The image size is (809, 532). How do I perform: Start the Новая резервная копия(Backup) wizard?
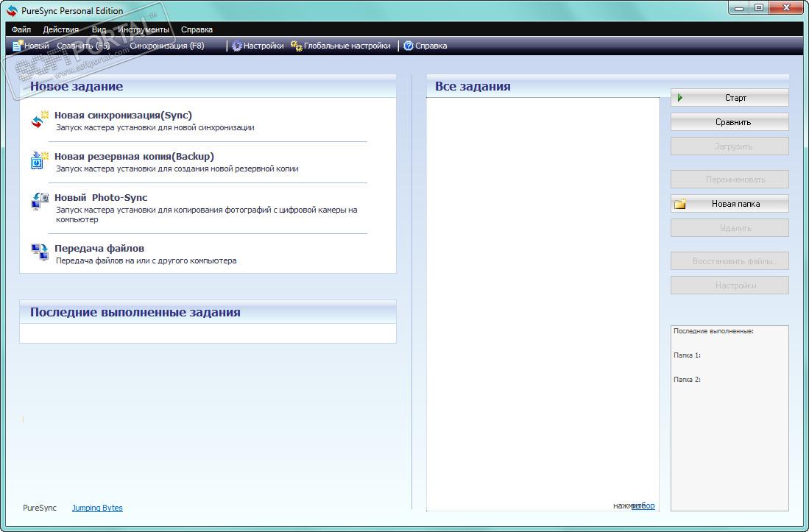[x=134, y=156]
